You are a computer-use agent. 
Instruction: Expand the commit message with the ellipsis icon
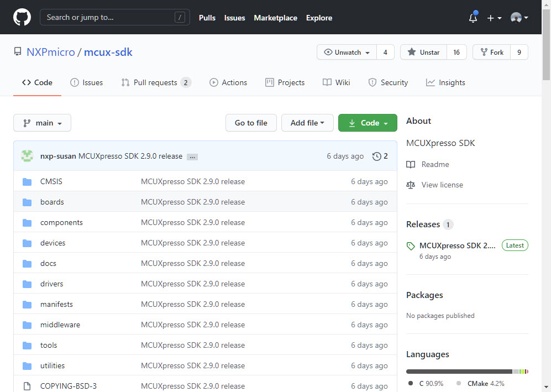[x=192, y=156]
